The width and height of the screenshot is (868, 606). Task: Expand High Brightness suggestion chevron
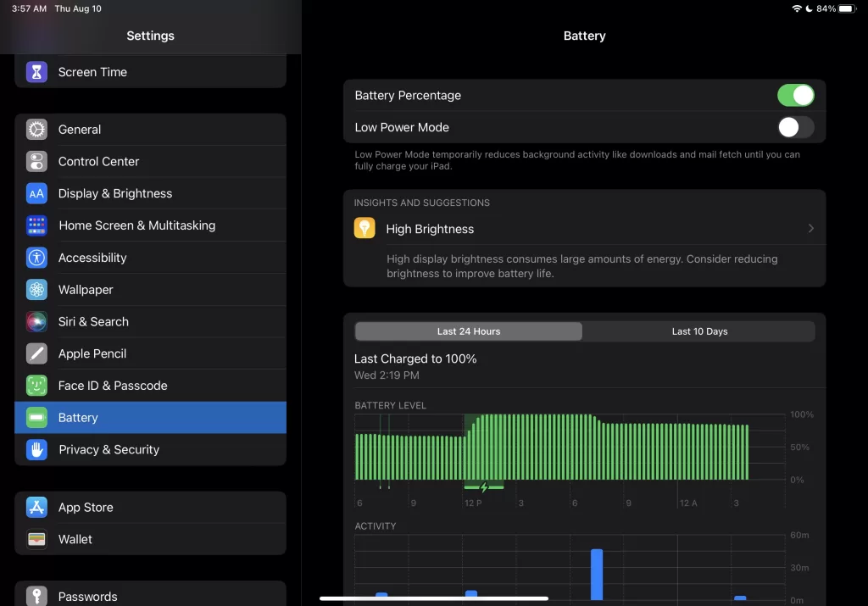[x=810, y=229]
